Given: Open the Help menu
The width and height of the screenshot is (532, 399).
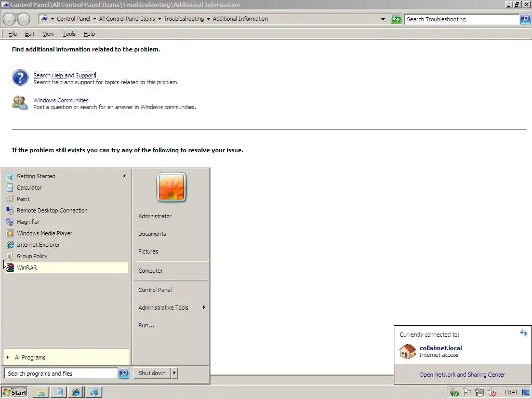Looking at the screenshot, I should pyautogui.click(x=89, y=34).
